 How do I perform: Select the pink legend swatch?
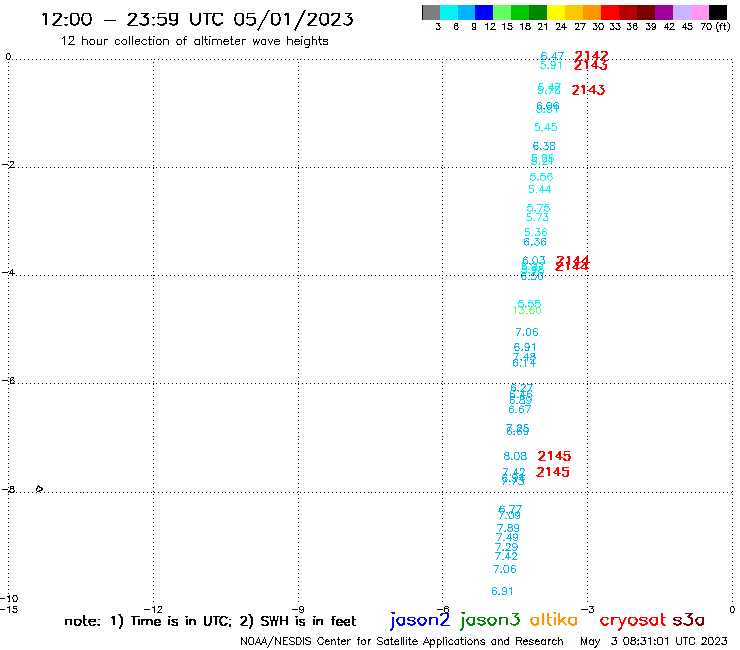coord(700,12)
